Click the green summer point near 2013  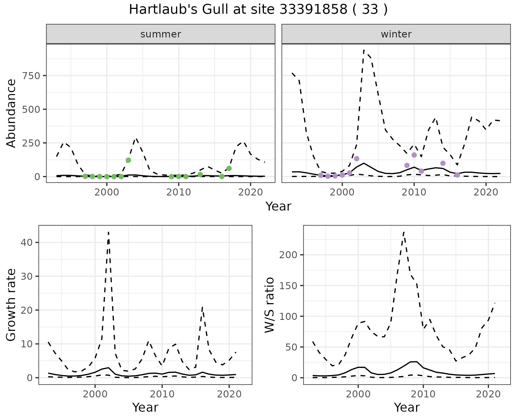click(x=200, y=174)
